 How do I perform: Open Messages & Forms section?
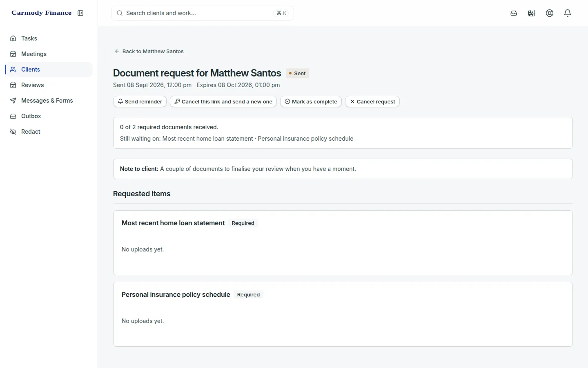[49, 101]
